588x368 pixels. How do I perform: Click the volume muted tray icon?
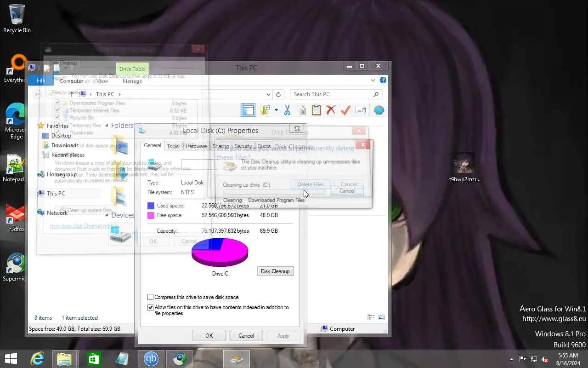545,359
